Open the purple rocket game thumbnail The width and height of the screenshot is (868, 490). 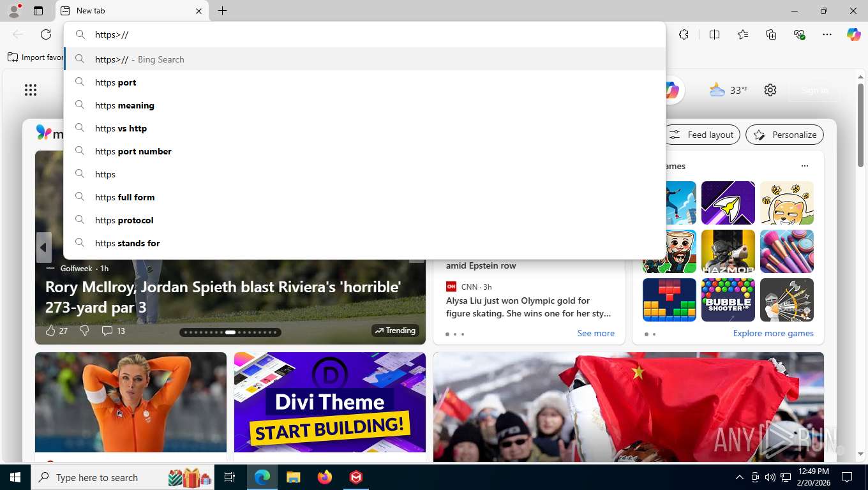tap(728, 203)
